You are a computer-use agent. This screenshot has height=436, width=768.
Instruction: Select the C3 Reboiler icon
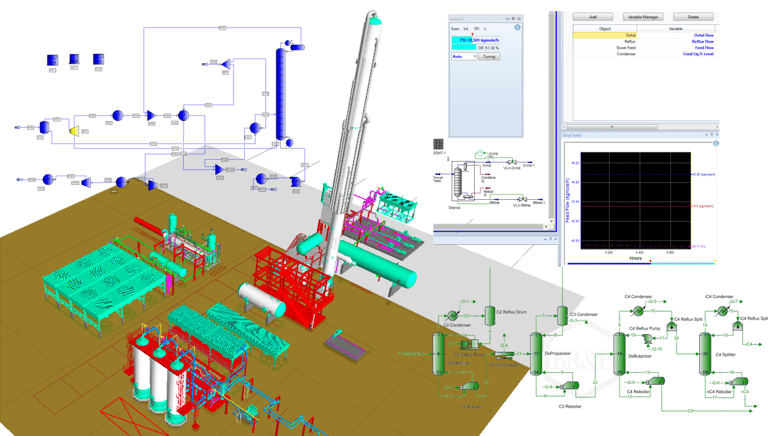click(x=569, y=386)
